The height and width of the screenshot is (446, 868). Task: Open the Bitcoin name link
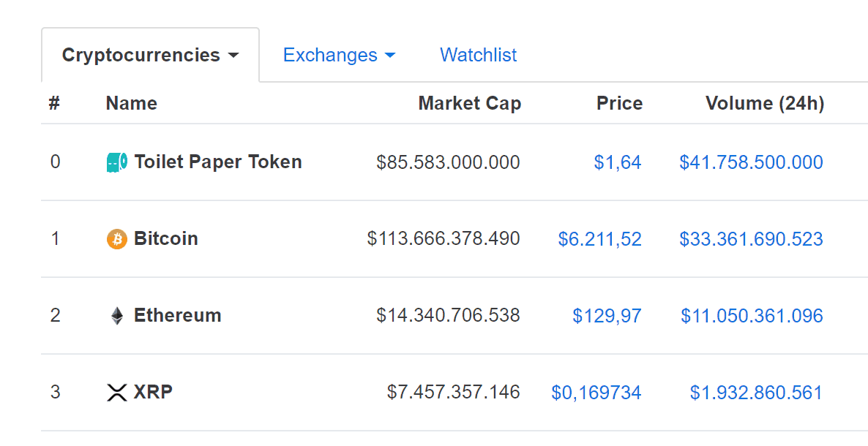tap(166, 238)
